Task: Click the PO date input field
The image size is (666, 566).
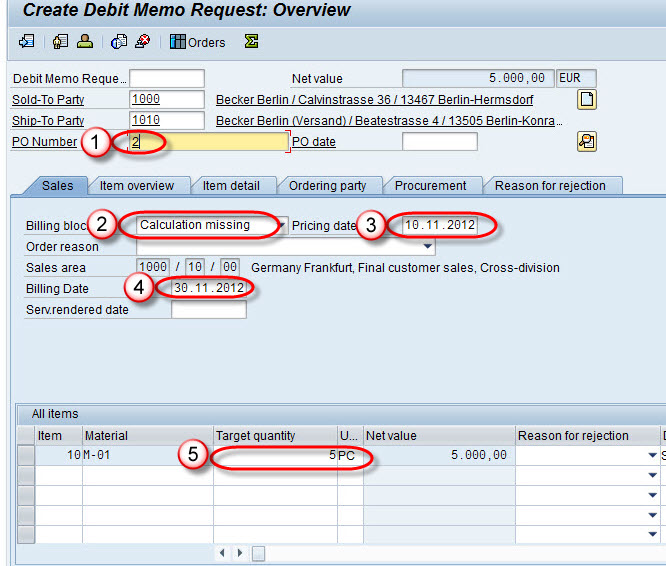Action: (439, 142)
